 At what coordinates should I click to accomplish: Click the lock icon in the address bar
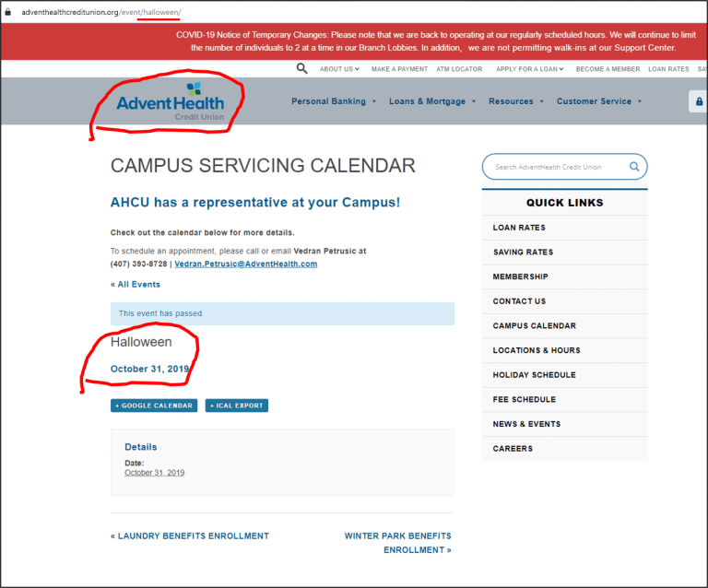[7, 12]
